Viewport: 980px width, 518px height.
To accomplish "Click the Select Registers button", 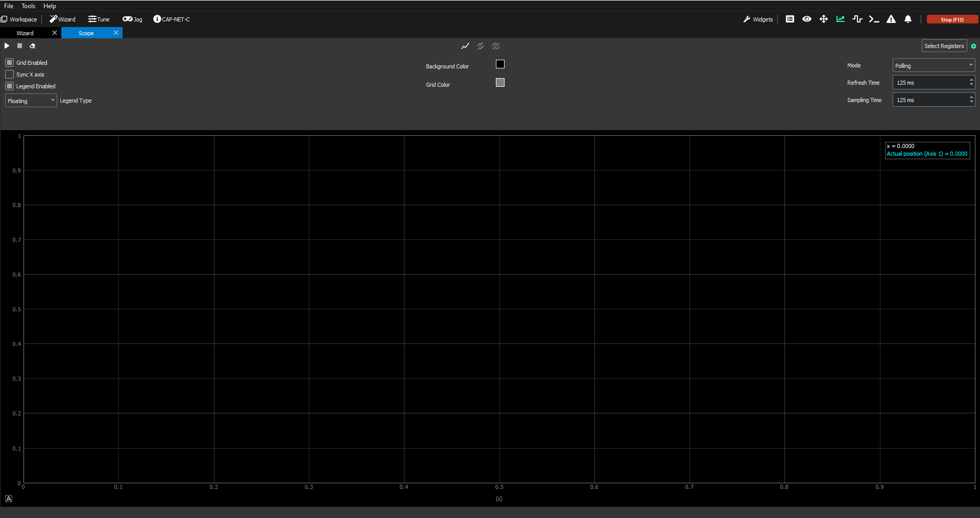I will 944,46.
